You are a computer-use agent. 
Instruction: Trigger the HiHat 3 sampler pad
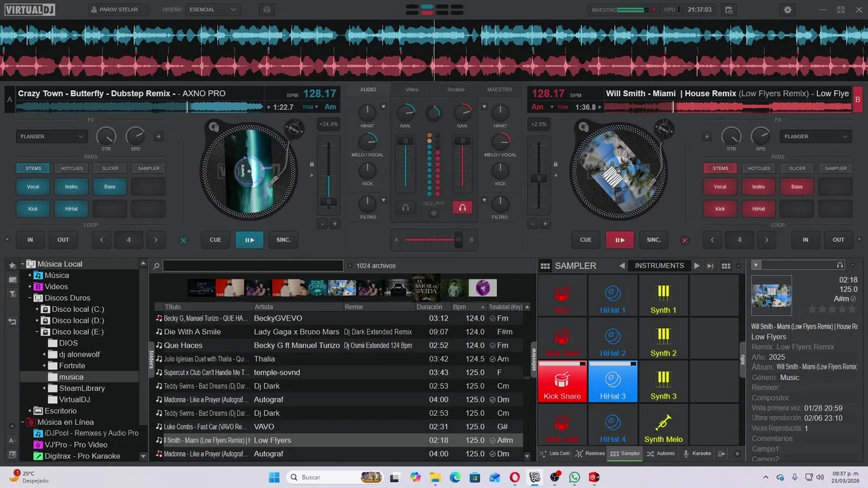click(x=613, y=382)
